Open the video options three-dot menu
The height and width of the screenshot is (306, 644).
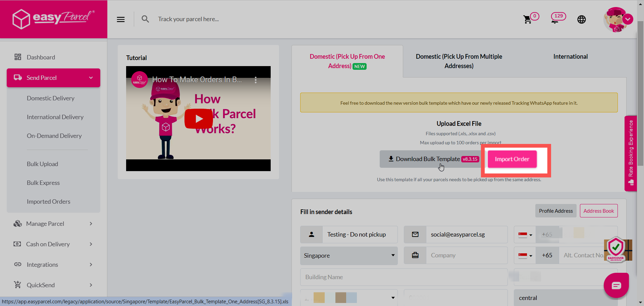(256, 80)
